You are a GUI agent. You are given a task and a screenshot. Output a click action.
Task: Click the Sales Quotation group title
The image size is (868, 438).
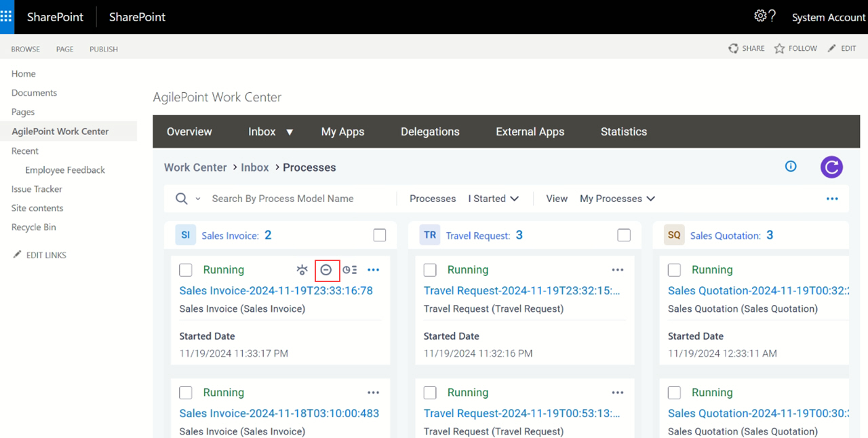(x=726, y=236)
